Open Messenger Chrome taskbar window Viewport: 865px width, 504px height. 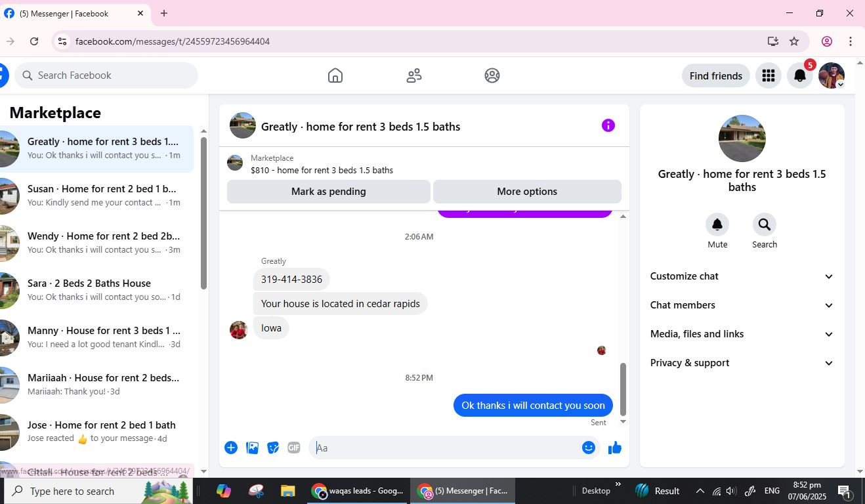(463, 491)
